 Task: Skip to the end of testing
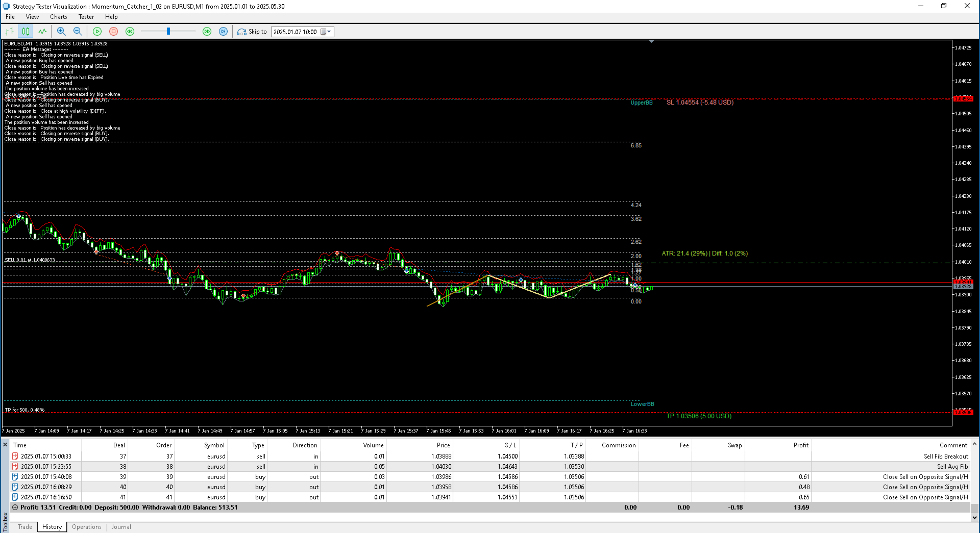(224, 31)
